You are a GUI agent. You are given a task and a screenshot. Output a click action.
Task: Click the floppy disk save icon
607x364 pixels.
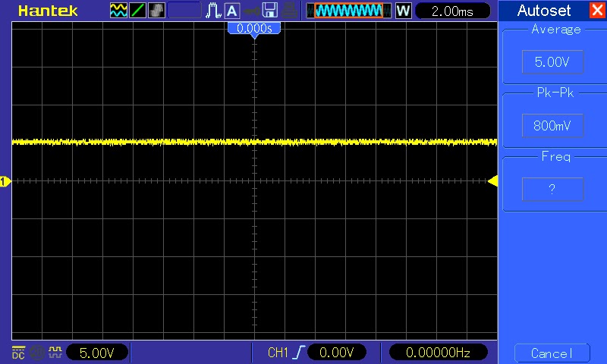(x=269, y=11)
